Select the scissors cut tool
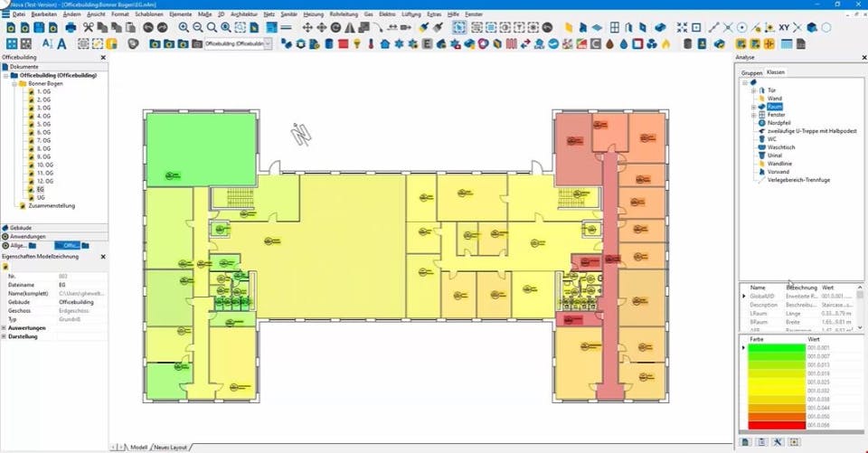868x453 pixels. click(x=88, y=27)
